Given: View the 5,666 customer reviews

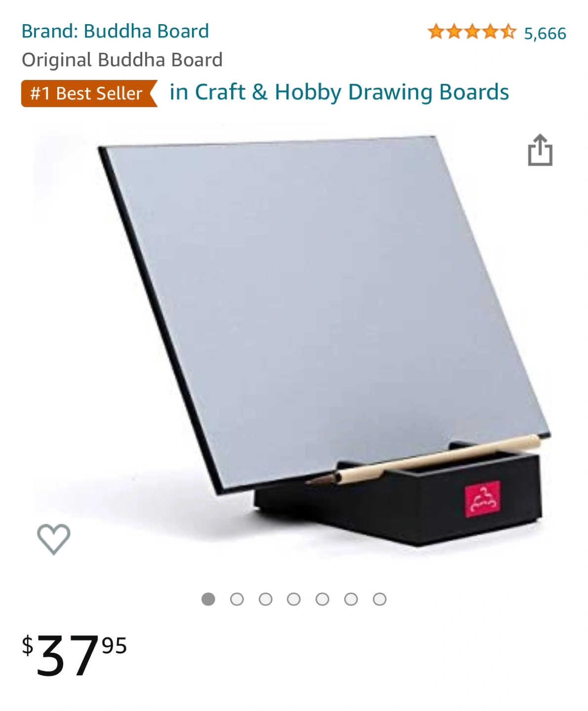Looking at the screenshot, I should click(545, 34).
